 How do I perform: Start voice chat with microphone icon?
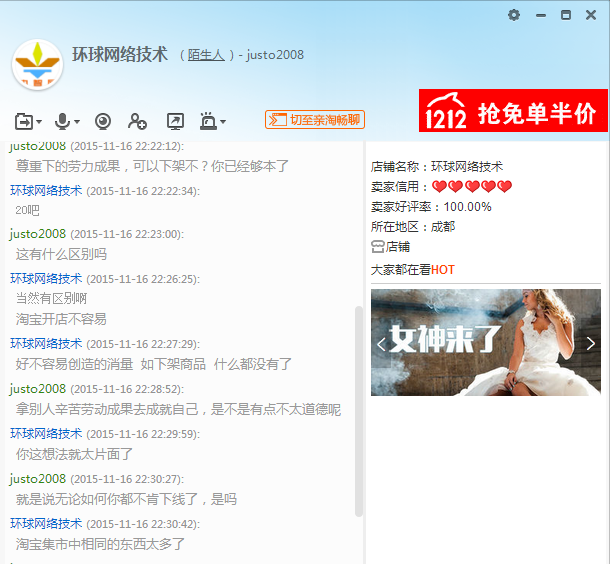pyautogui.click(x=62, y=121)
